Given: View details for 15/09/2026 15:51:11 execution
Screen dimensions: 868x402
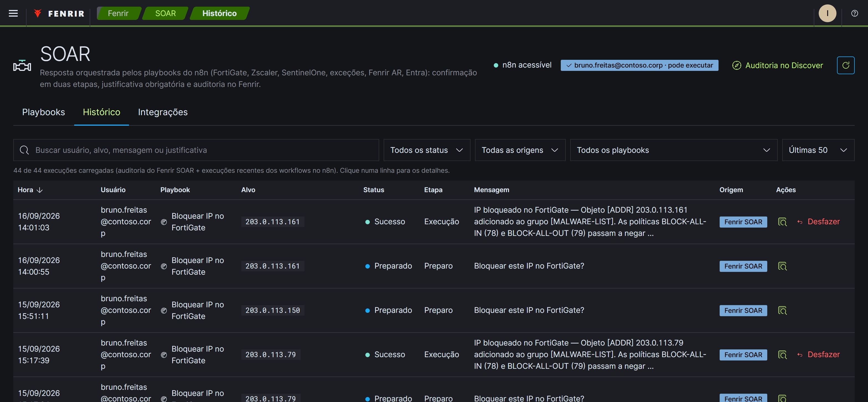Looking at the screenshot, I should click(x=782, y=310).
